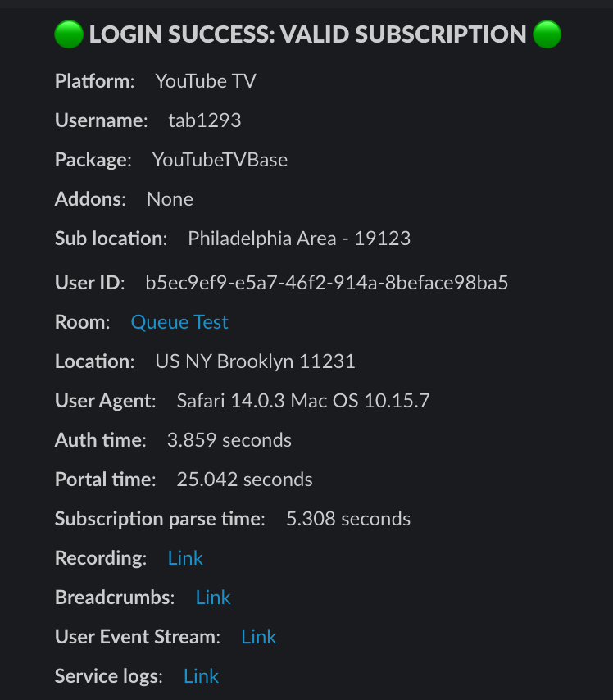Click the YouTubeTVBase package value
The height and width of the screenshot is (700, 613).
[x=220, y=160]
